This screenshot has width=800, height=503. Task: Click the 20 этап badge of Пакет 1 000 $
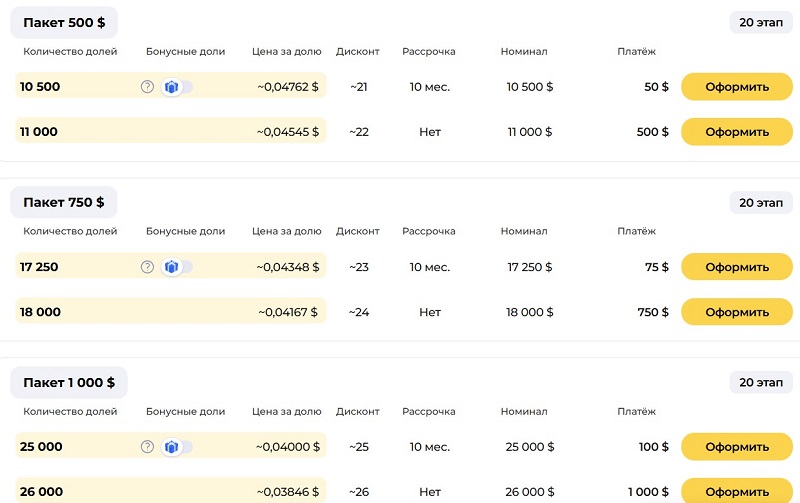pos(759,383)
